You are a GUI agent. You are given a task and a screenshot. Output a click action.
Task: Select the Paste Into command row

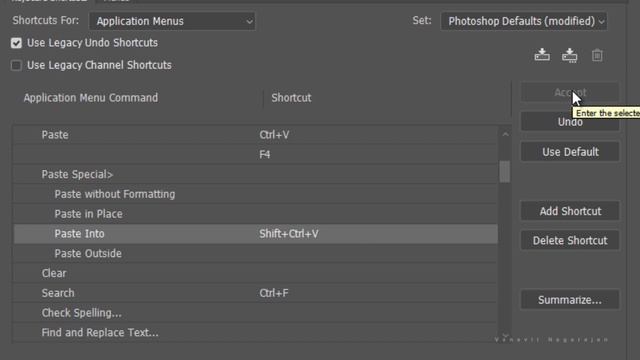pos(256,233)
